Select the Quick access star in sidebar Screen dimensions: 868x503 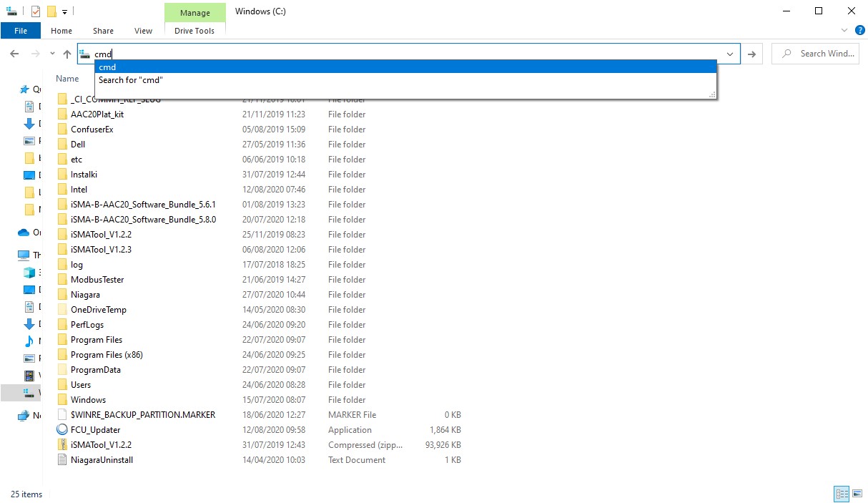[x=24, y=89]
